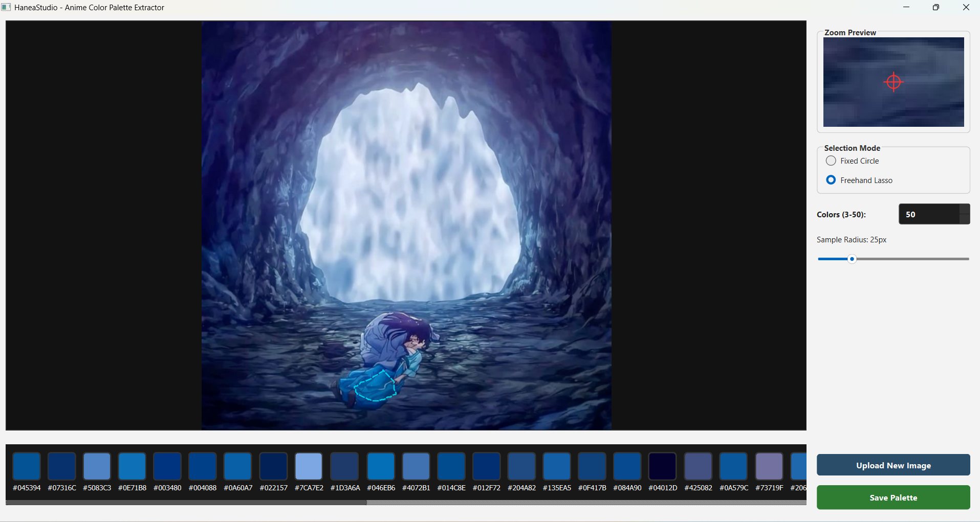Image resolution: width=980 pixels, height=522 pixels.
Task: Click the Sample Radius slider handle
Action: click(852, 259)
